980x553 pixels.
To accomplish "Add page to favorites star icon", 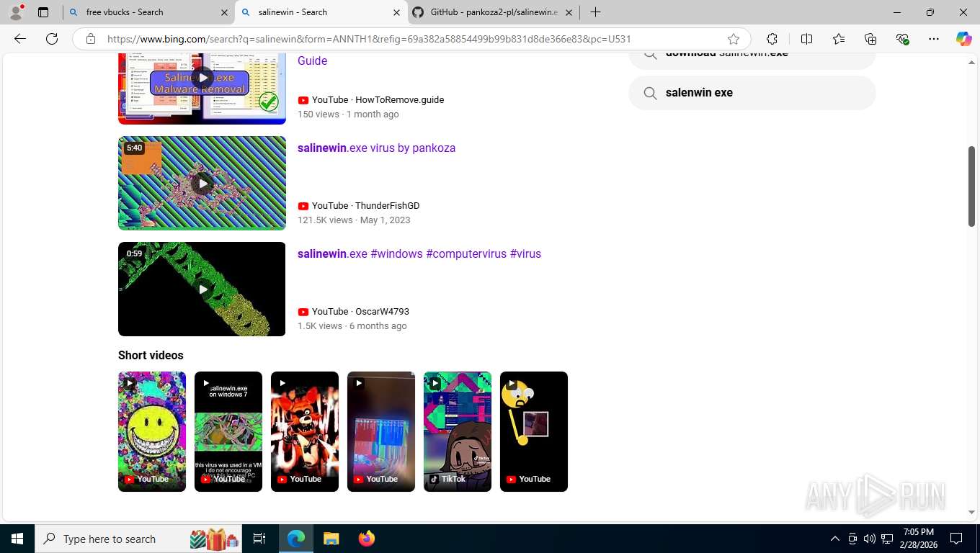I will (x=734, y=39).
